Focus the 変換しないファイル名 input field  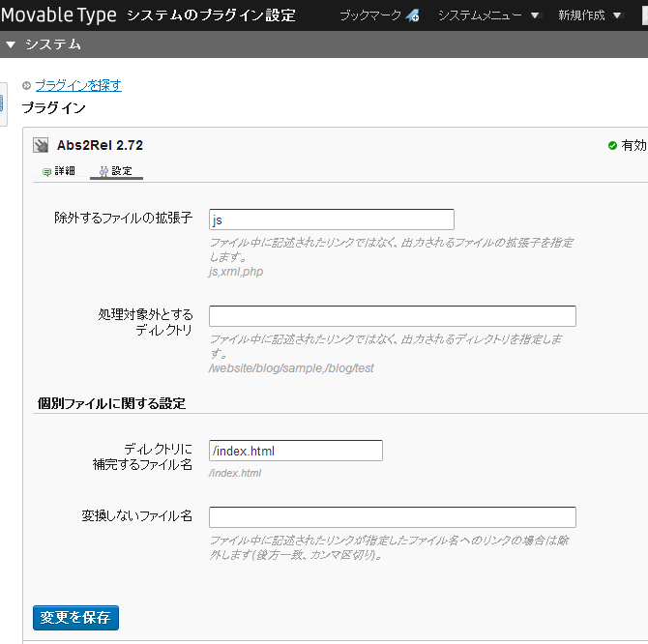[x=393, y=517]
